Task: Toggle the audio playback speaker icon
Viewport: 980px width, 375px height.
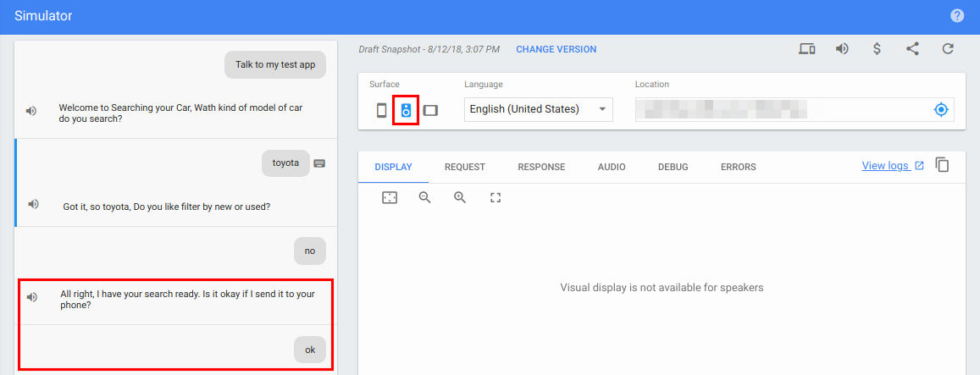Action: (x=842, y=49)
